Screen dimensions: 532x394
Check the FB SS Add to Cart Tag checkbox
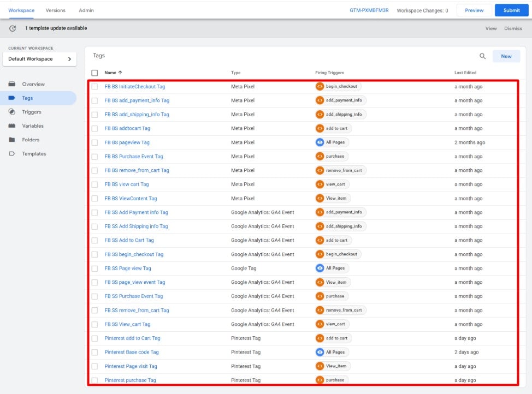pyautogui.click(x=94, y=241)
